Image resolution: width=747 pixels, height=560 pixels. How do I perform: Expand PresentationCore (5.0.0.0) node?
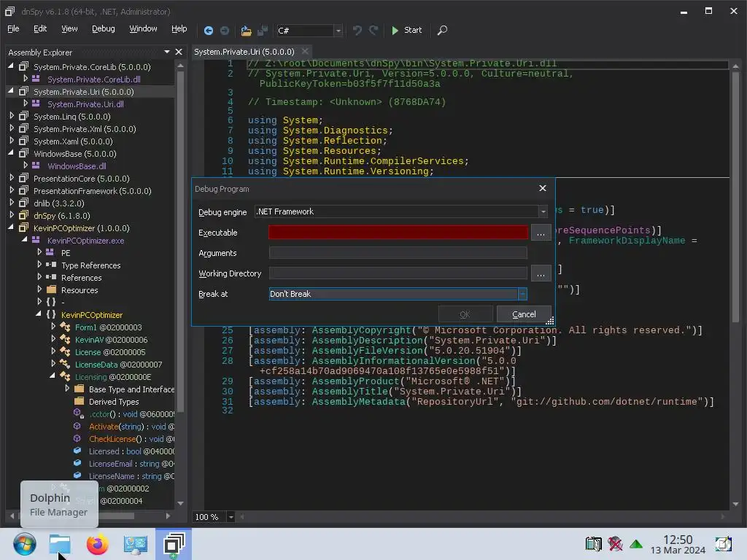tap(12, 178)
